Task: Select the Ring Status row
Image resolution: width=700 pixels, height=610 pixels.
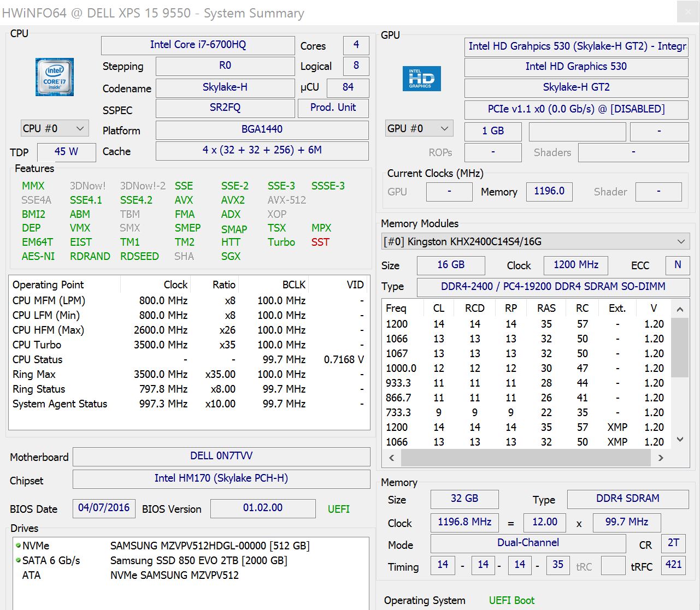Action: pyautogui.click(x=189, y=389)
